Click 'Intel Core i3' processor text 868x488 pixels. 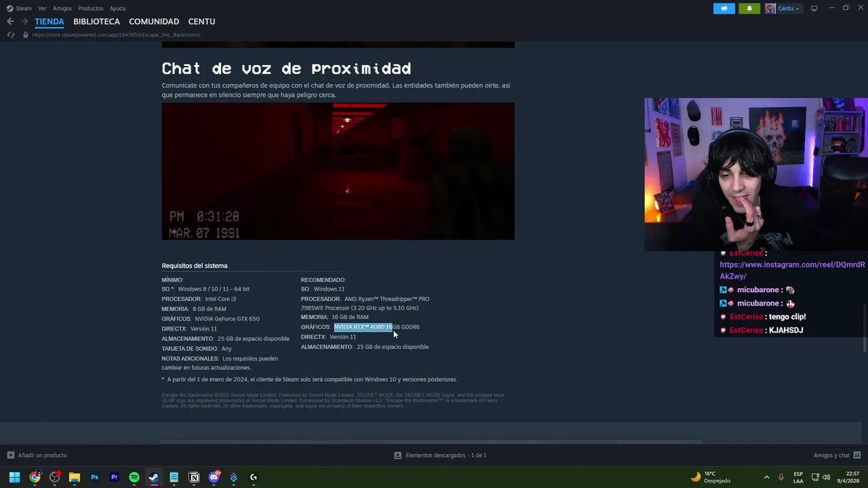point(220,299)
